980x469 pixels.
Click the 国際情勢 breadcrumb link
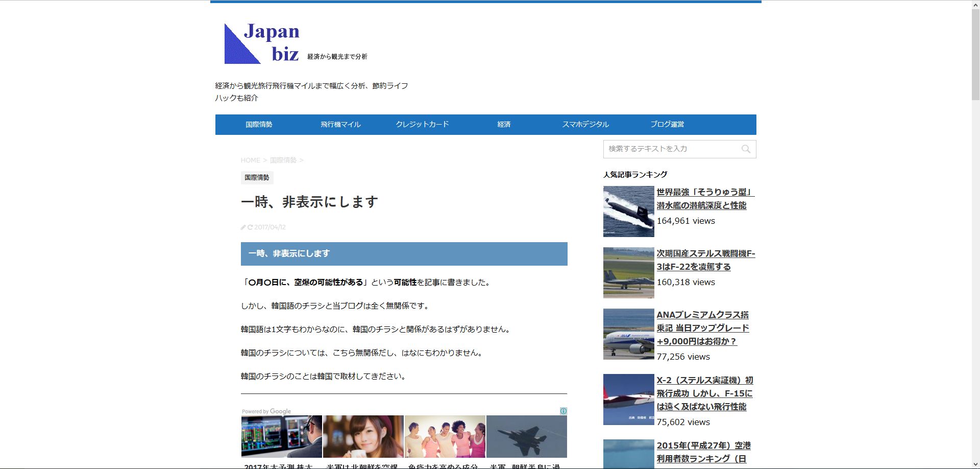283,160
